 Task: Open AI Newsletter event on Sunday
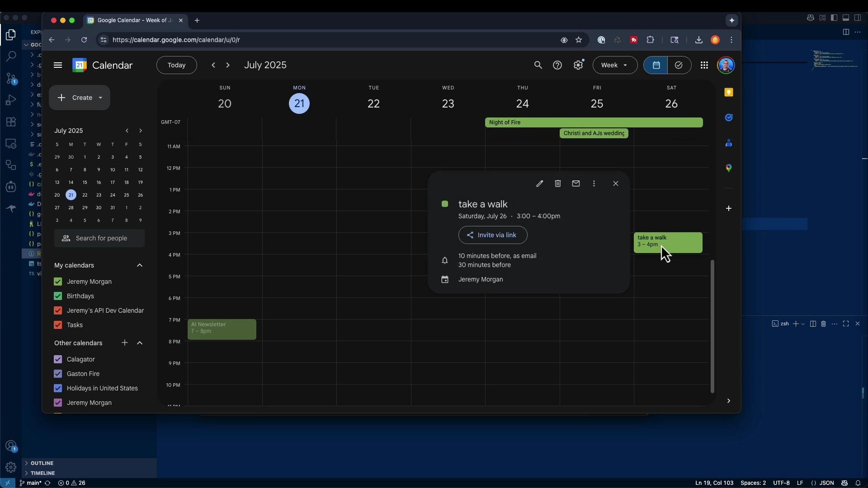[x=222, y=329]
